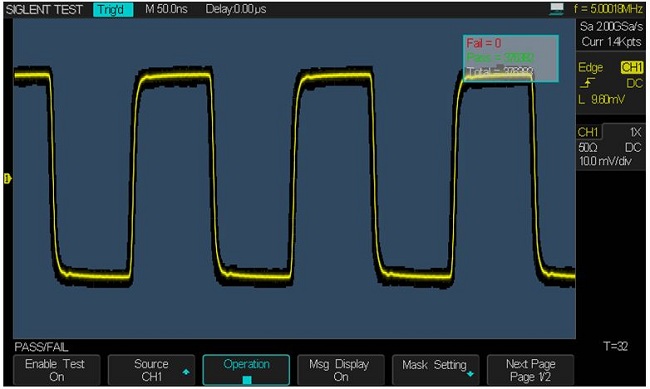
Task: Click the channel 1 ground level marker
Action: point(7,178)
